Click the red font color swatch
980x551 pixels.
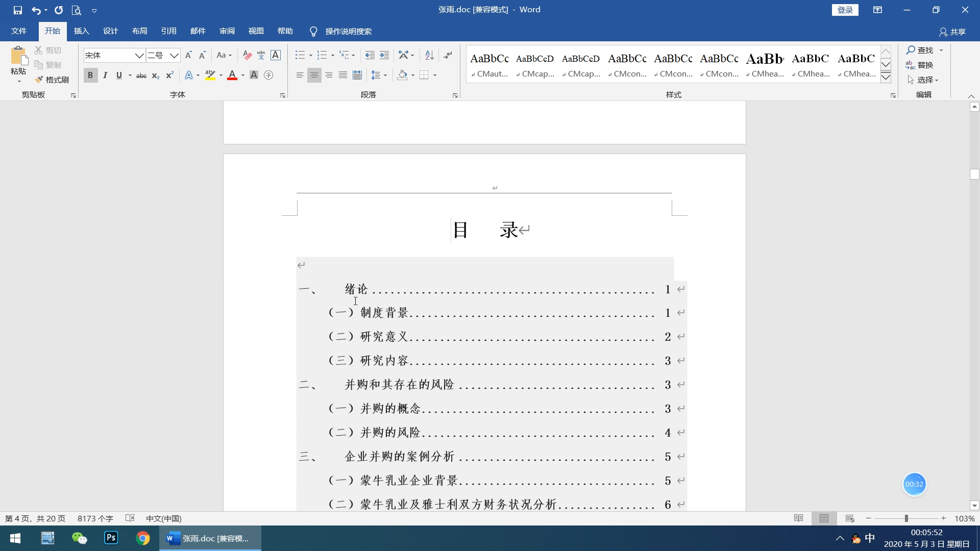point(232,76)
